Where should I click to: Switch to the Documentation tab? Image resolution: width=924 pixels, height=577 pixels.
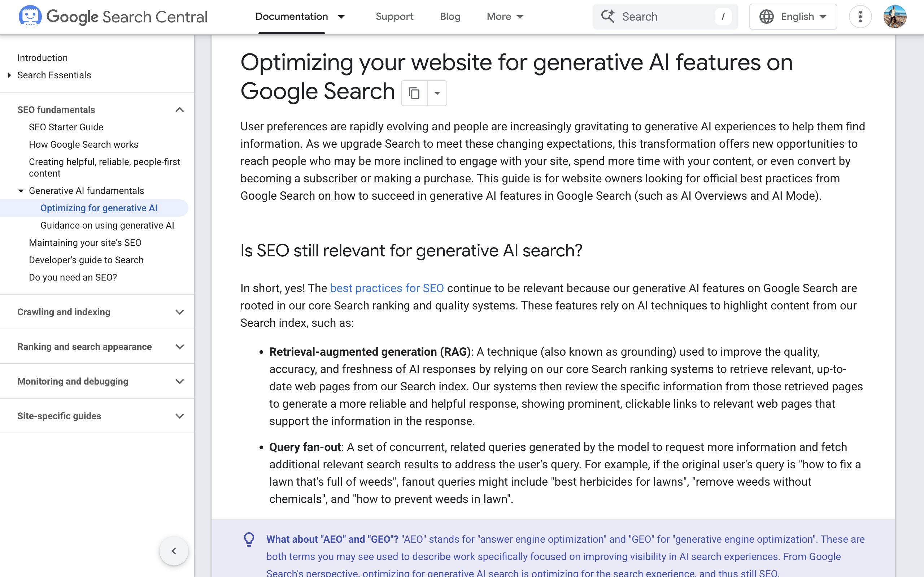(x=292, y=16)
